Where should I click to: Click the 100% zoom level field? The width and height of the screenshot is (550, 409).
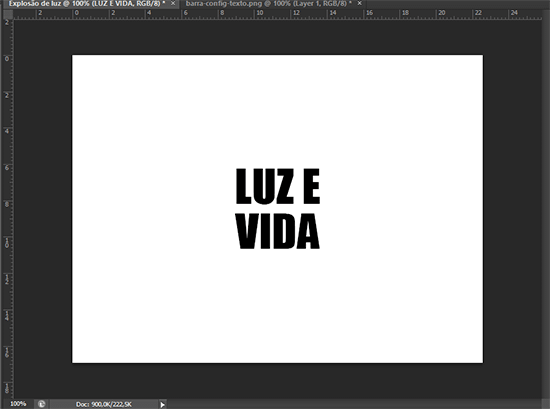18,404
